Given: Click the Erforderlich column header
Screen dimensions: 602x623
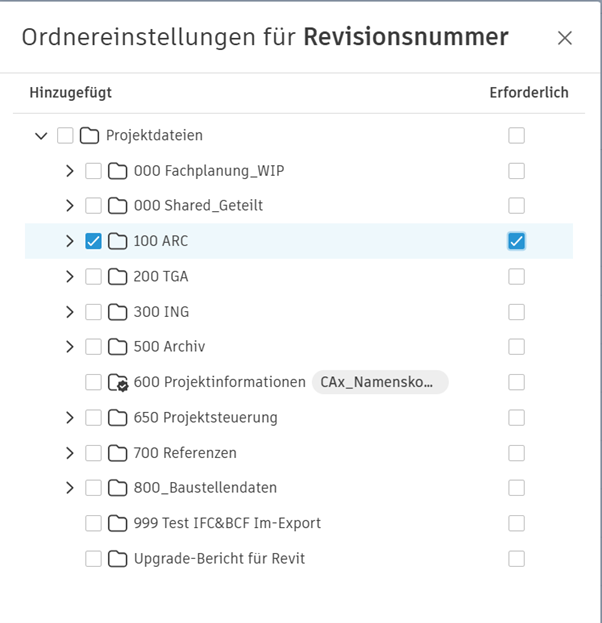Looking at the screenshot, I should [x=528, y=93].
